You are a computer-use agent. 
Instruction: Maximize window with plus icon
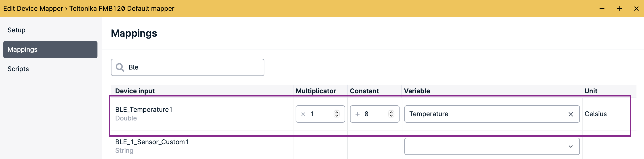point(619,9)
